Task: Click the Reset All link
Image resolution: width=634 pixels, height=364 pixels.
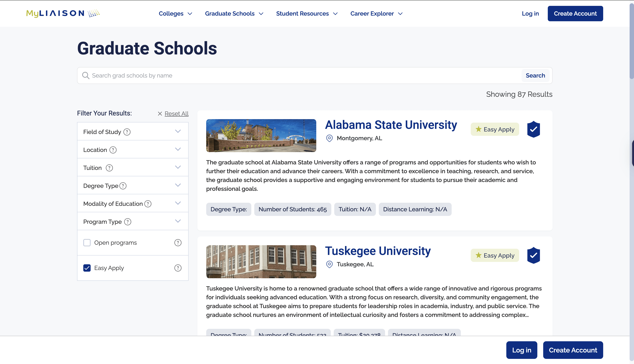Action: click(x=176, y=113)
